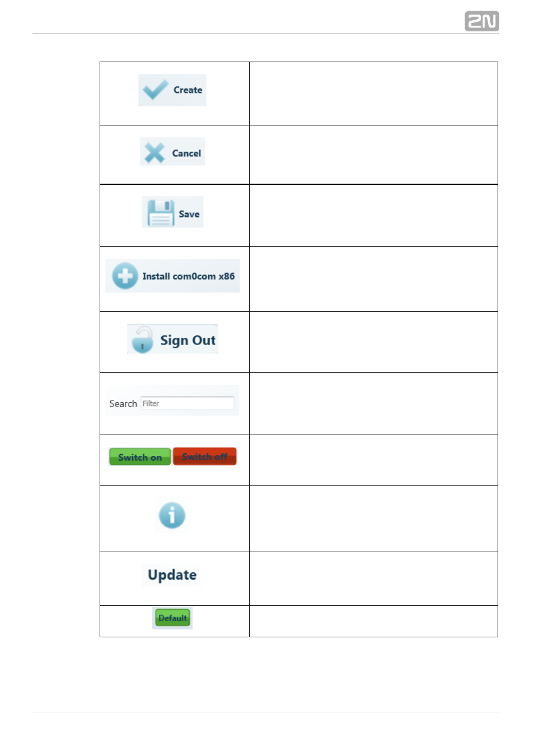The image size is (534, 756).
Task: Click the Sign Out text
Action: pos(188,340)
